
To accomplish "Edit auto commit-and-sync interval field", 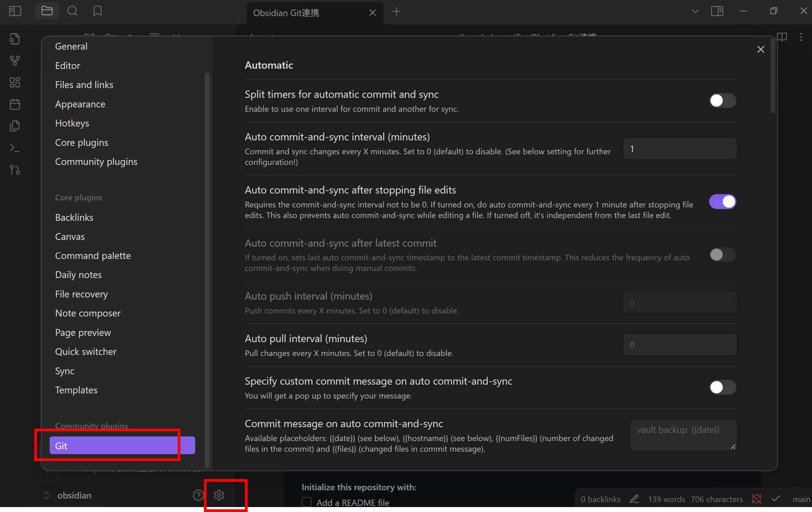I will tap(680, 149).
